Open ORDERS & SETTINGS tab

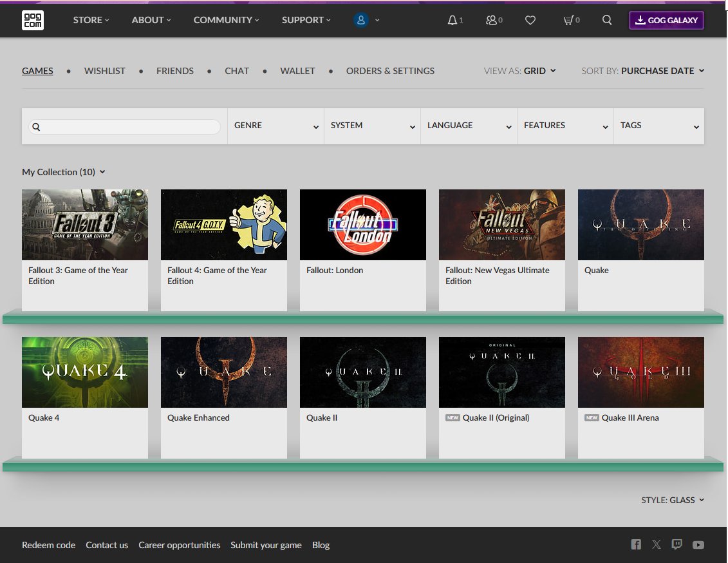coord(391,71)
